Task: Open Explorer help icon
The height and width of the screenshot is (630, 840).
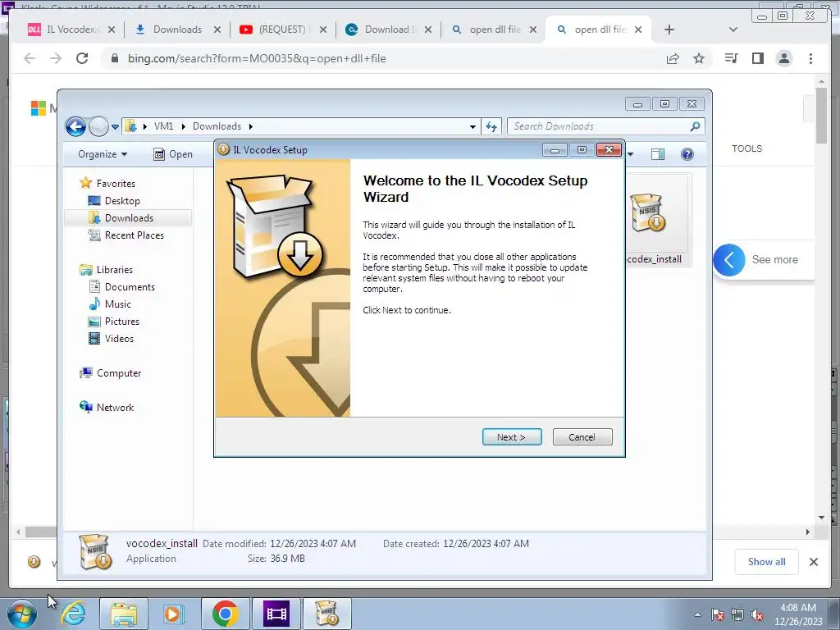Action: (x=687, y=154)
